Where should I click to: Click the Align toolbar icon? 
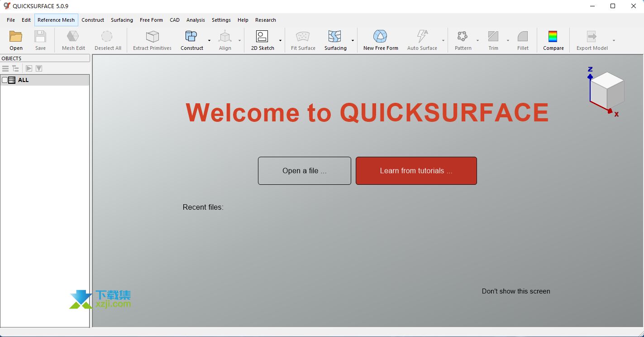point(225,37)
